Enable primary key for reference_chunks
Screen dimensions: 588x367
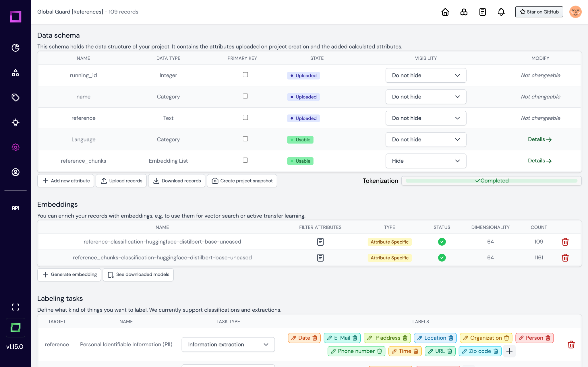point(245,160)
